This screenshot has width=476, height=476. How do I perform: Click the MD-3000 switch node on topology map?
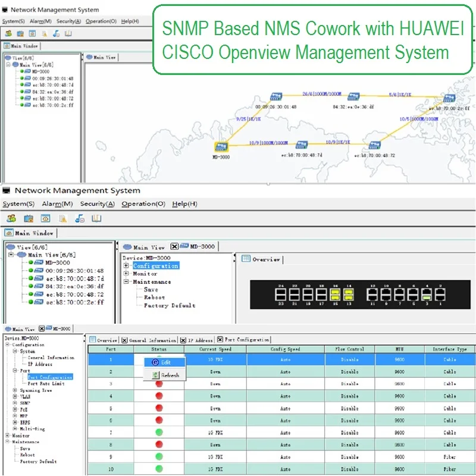221,146
